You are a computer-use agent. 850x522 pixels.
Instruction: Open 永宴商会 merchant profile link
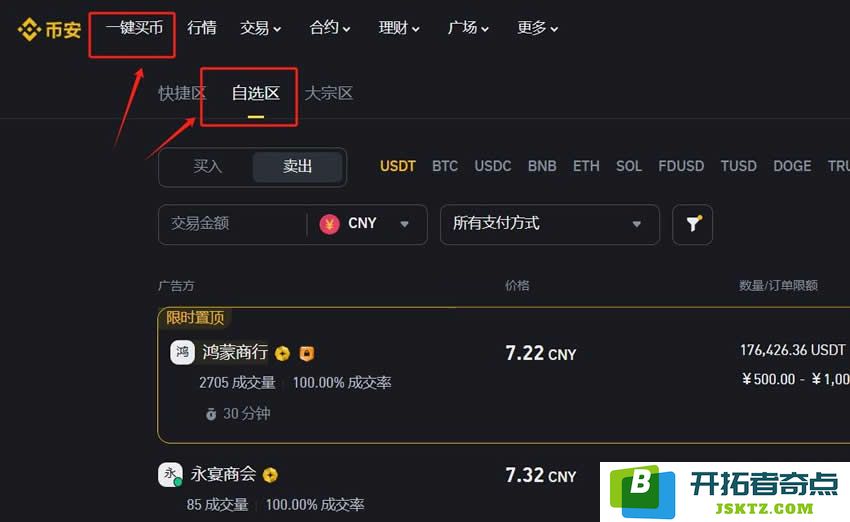223,475
